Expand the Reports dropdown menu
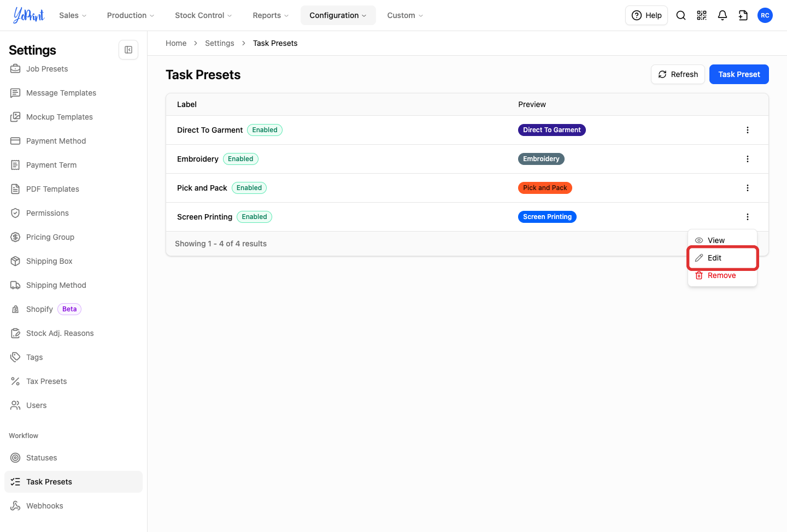 (x=271, y=15)
